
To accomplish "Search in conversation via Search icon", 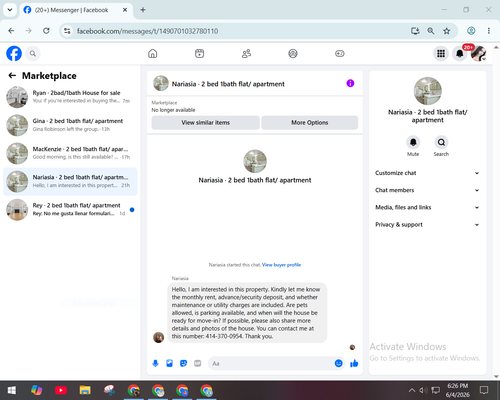I will point(441,142).
